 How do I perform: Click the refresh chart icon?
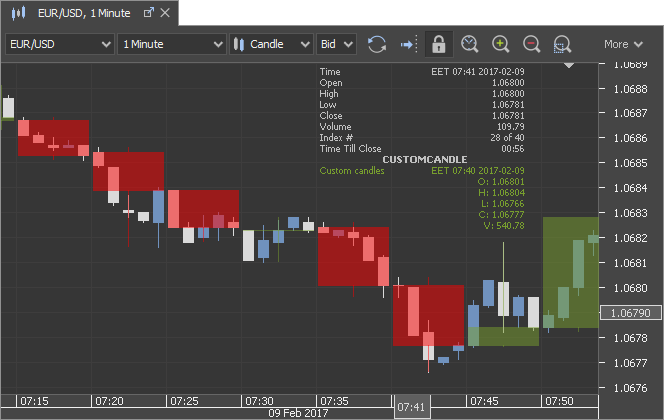click(x=377, y=44)
